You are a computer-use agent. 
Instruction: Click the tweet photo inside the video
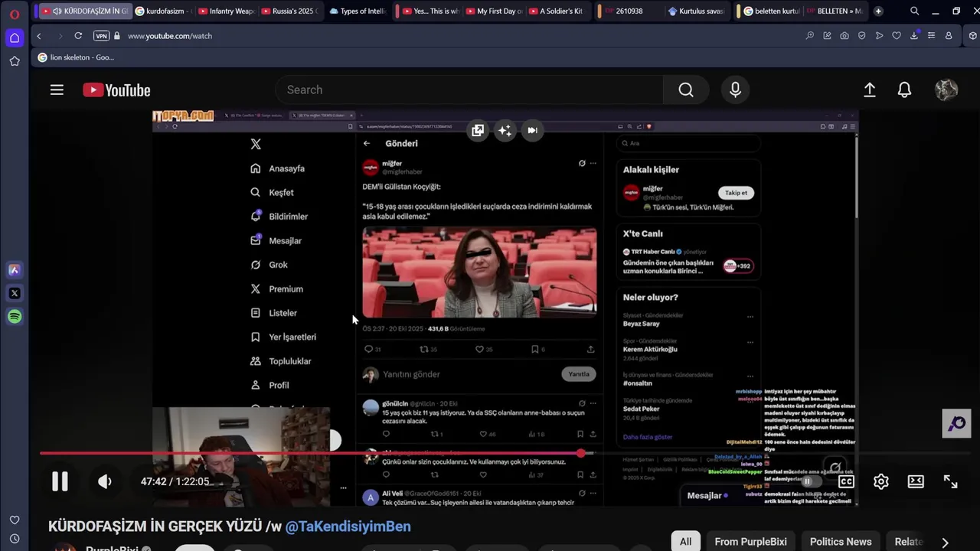point(479,272)
